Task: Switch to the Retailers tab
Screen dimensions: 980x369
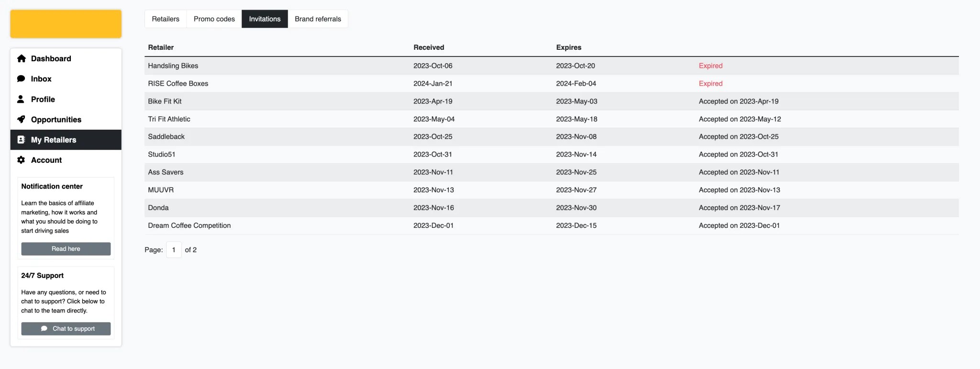Action: tap(166, 19)
